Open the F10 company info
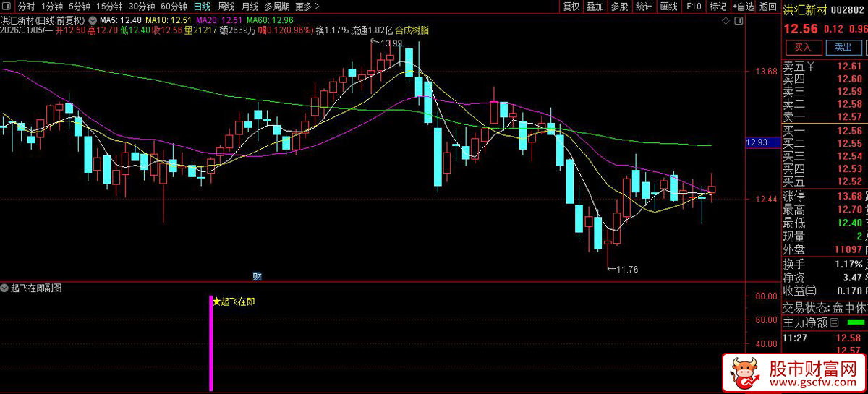 coord(694,6)
